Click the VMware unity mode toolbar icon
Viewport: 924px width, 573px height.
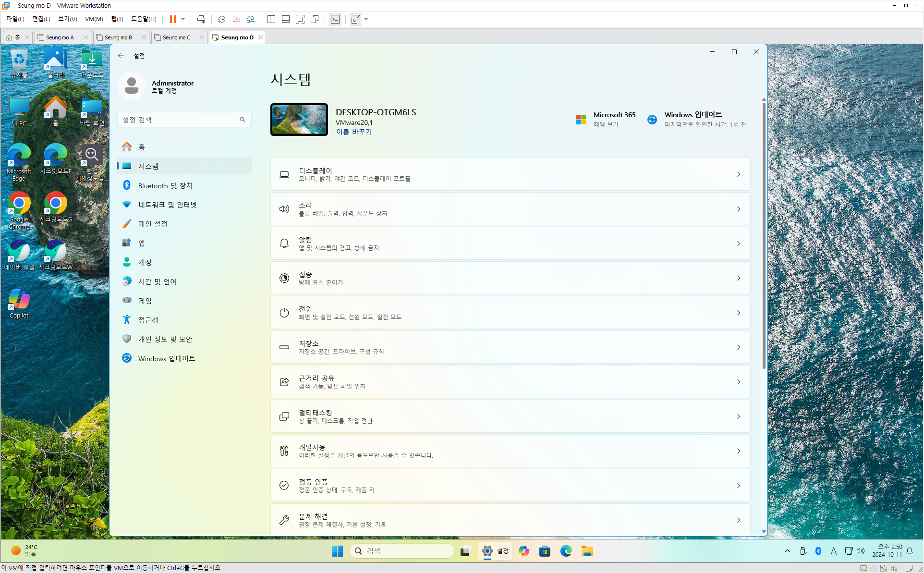click(x=315, y=19)
